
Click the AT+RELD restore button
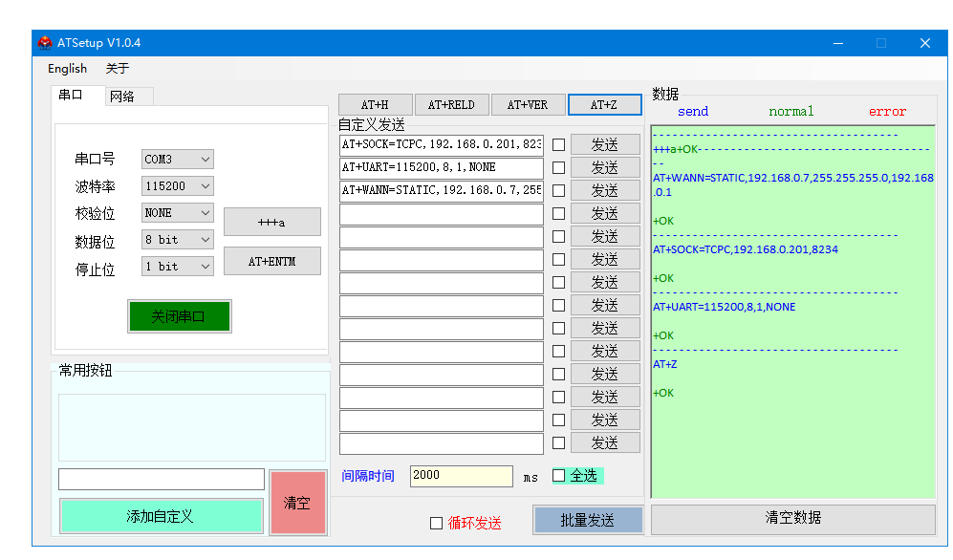click(450, 104)
